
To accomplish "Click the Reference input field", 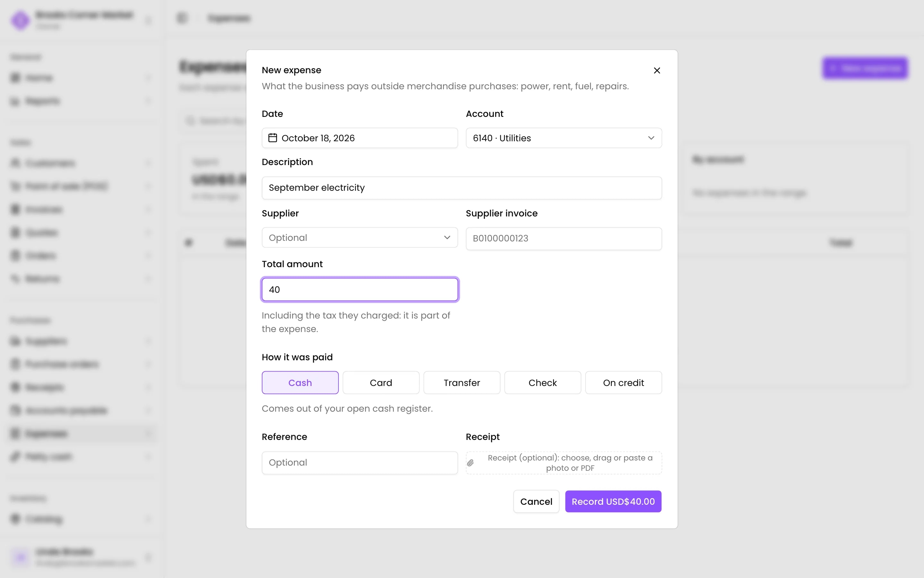I will (x=360, y=463).
